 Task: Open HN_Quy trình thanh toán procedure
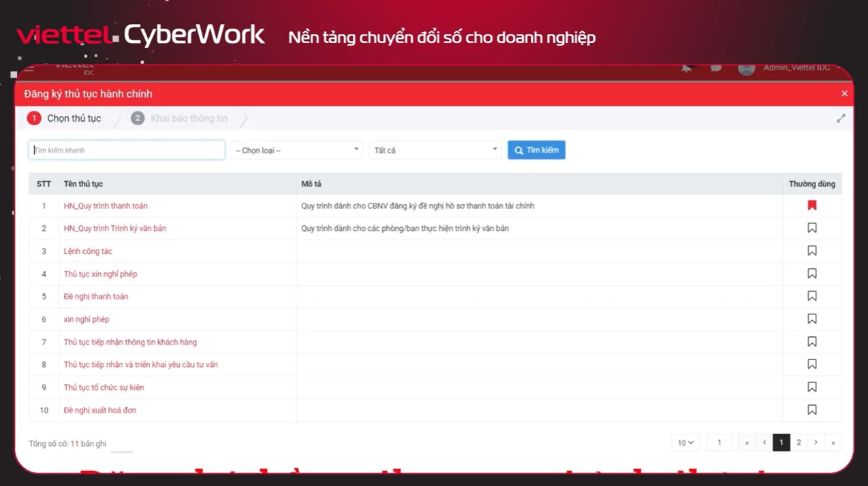coord(106,206)
